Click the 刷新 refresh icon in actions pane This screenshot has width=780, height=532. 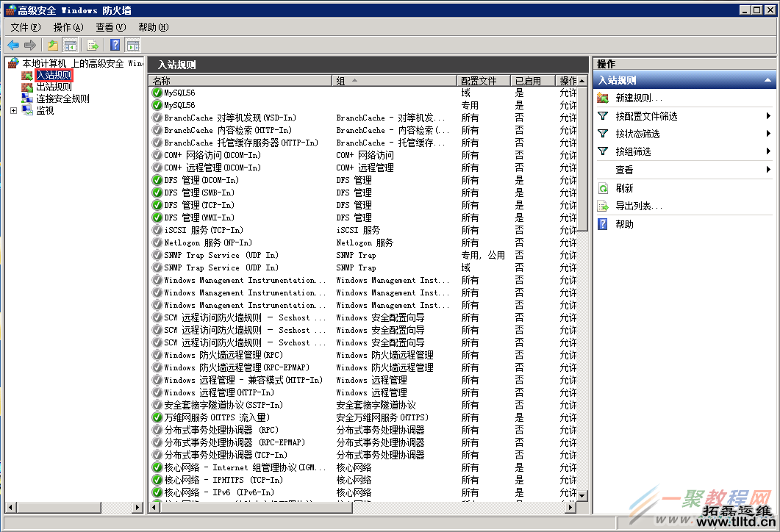click(603, 188)
